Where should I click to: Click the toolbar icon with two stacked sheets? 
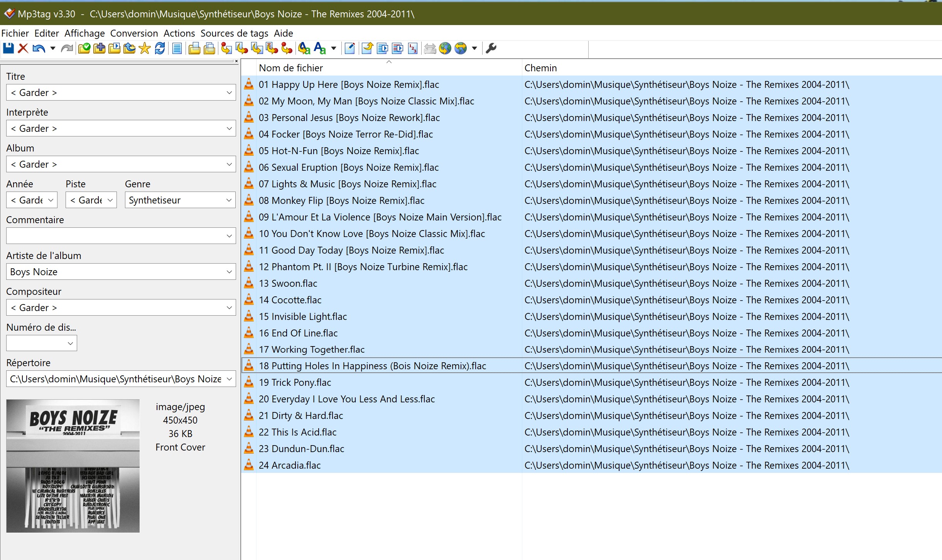tap(209, 48)
